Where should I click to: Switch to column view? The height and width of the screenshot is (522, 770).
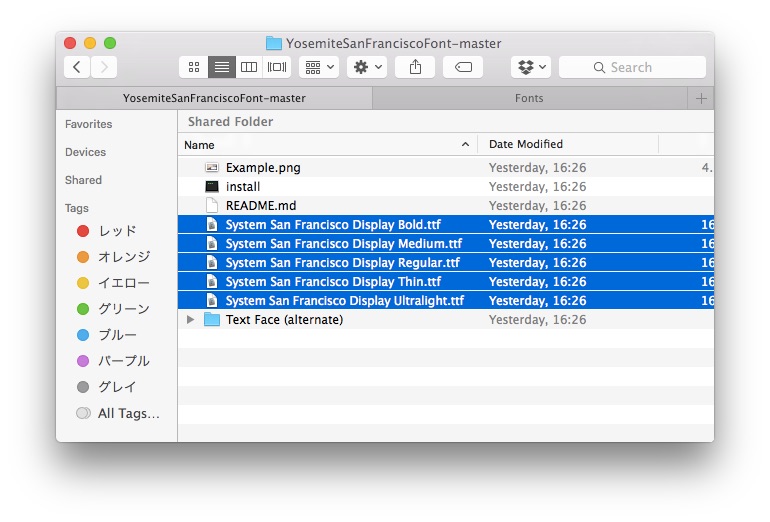click(x=249, y=67)
